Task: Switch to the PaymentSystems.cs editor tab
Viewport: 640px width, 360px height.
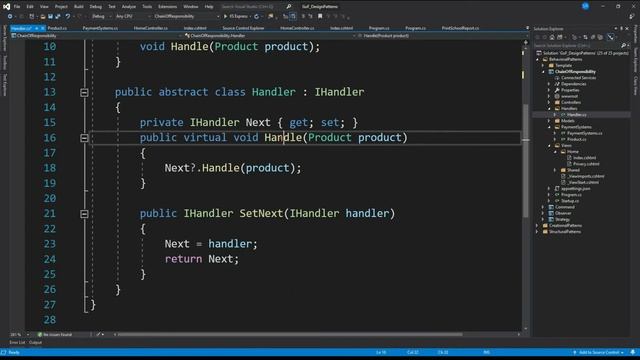Action: (100, 28)
